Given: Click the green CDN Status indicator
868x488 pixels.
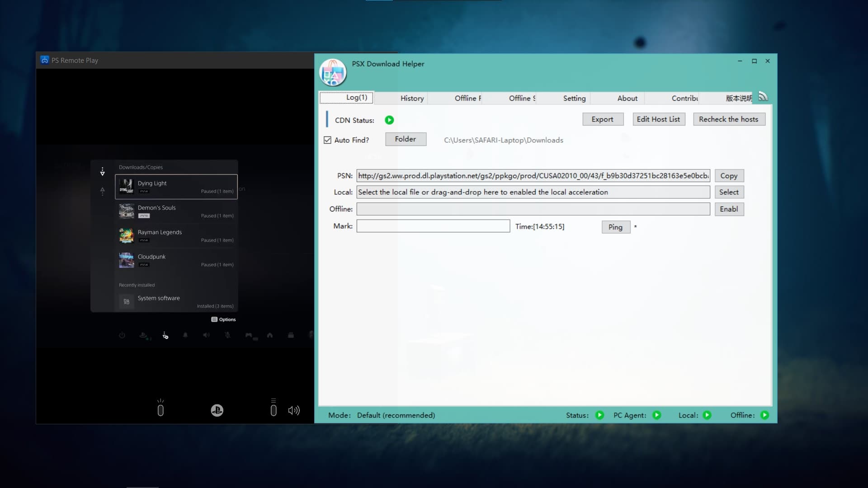Looking at the screenshot, I should click(389, 120).
